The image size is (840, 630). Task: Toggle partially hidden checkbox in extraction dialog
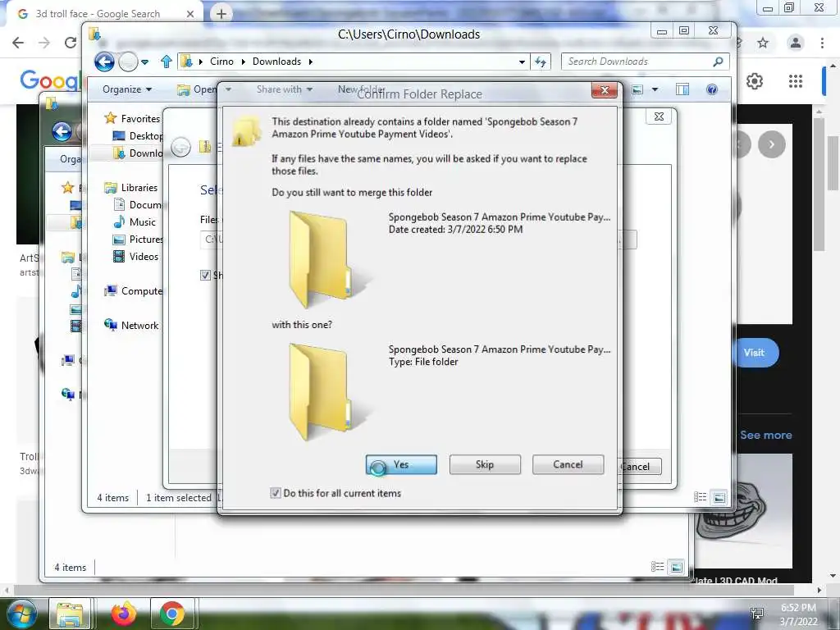[x=205, y=276]
